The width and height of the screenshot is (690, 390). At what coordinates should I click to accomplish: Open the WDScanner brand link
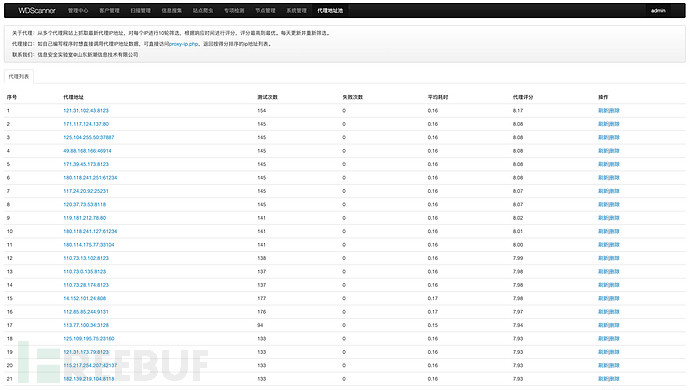pyautogui.click(x=37, y=11)
